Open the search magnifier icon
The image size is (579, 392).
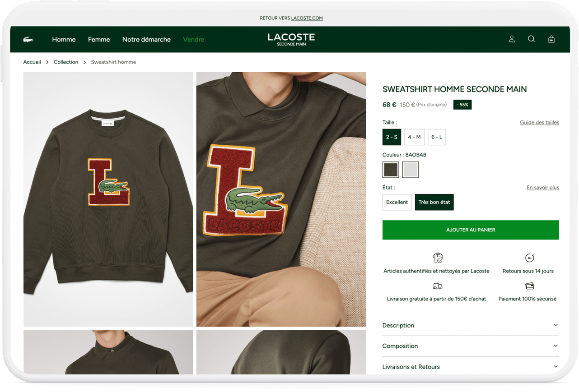tap(532, 39)
